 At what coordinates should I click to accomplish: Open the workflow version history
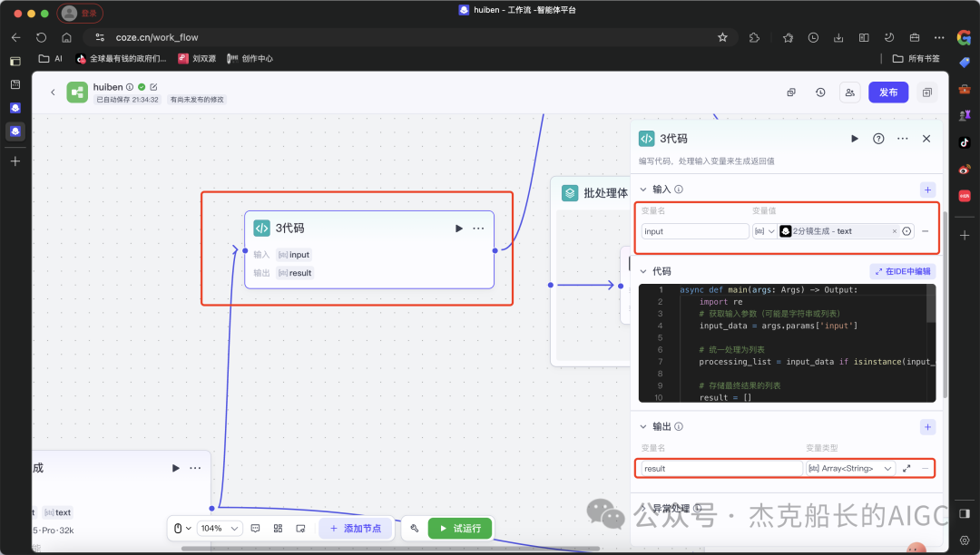coord(820,92)
